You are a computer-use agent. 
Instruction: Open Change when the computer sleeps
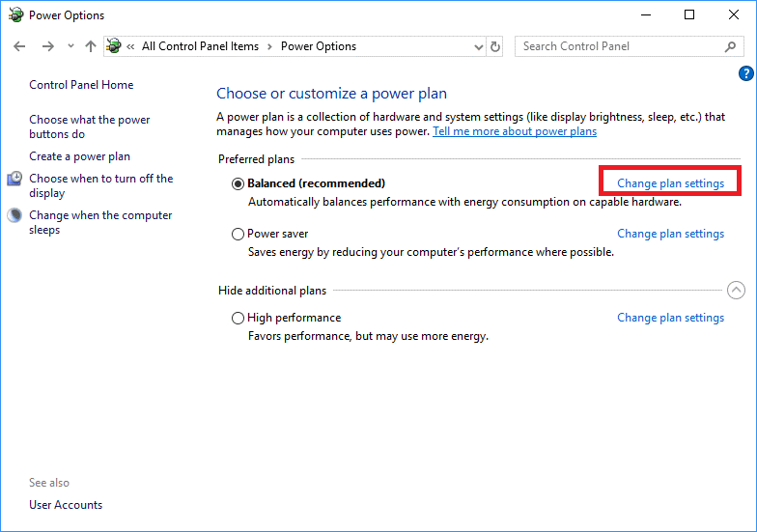pyautogui.click(x=100, y=222)
